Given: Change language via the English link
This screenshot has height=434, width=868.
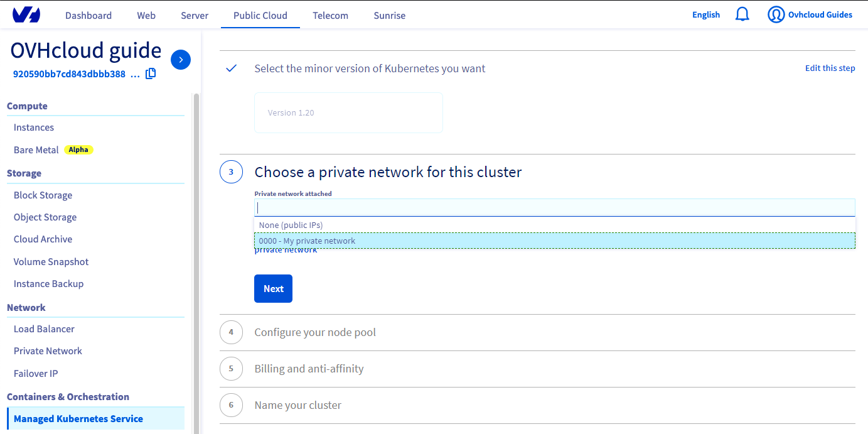Looking at the screenshot, I should click(x=705, y=14).
